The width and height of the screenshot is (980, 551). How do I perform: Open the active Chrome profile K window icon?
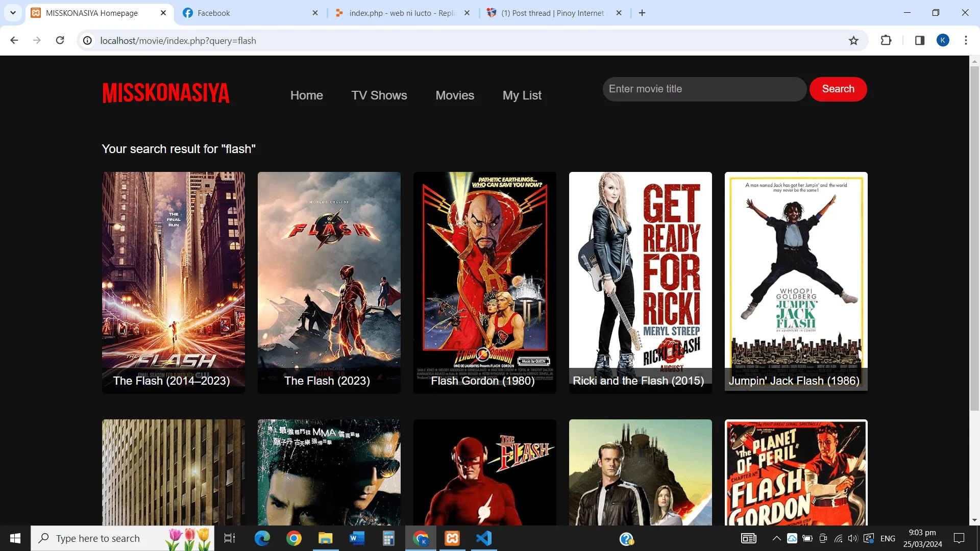421,538
